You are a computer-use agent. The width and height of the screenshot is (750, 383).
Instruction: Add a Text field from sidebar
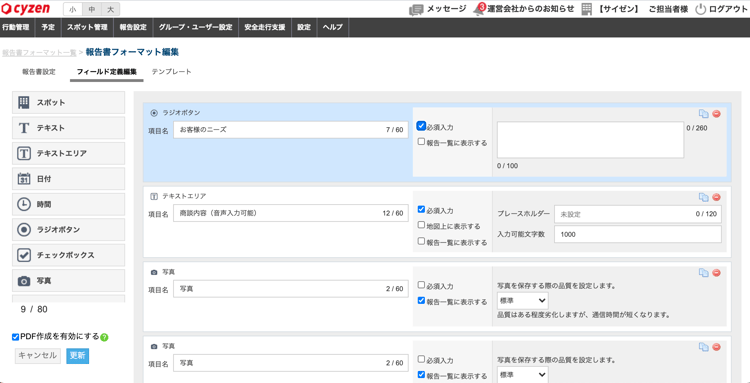68,128
